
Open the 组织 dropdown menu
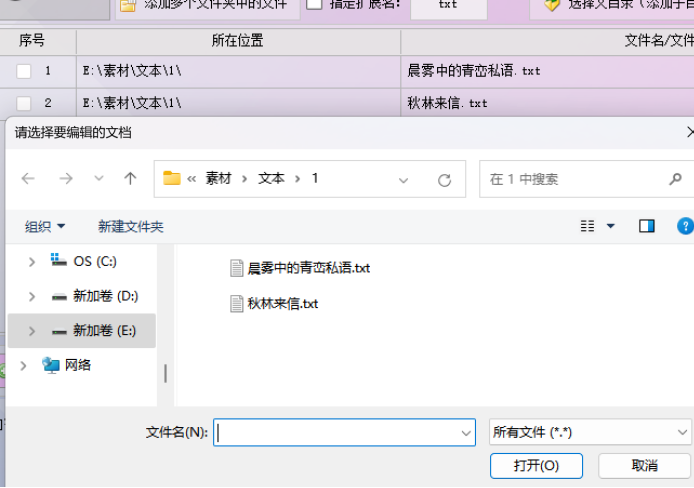coord(45,227)
